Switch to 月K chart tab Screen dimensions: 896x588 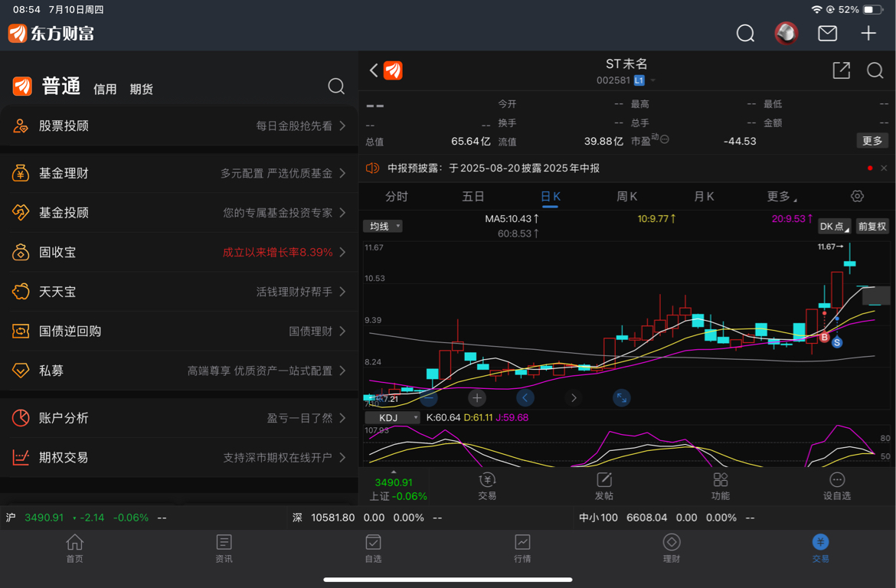pyautogui.click(x=704, y=197)
